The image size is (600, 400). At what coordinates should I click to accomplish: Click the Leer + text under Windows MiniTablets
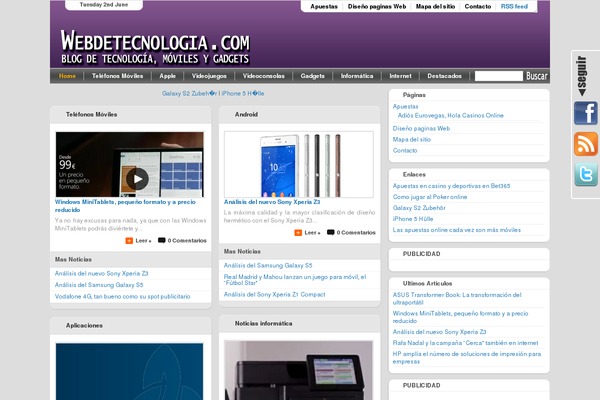pos(143,241)
